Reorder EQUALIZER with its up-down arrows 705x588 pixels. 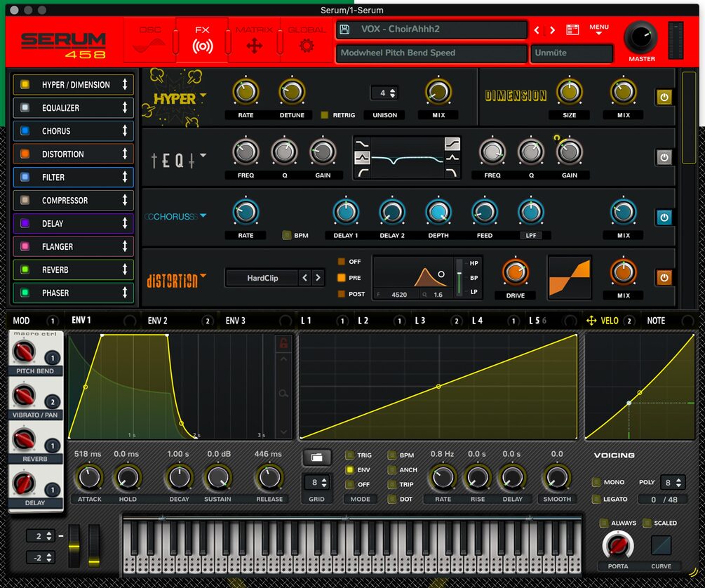click(x=125, y=107)
